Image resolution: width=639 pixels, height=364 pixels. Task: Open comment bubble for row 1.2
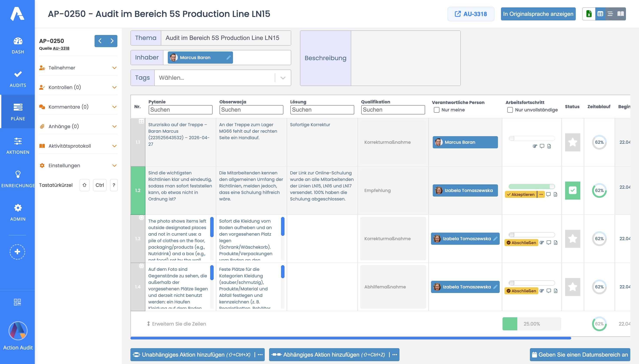pyautogui.click(x=548, y=195)
